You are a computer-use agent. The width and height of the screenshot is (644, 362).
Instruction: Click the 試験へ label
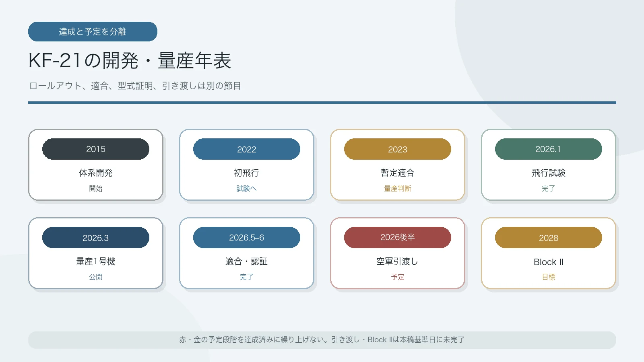tap(247, 188)
